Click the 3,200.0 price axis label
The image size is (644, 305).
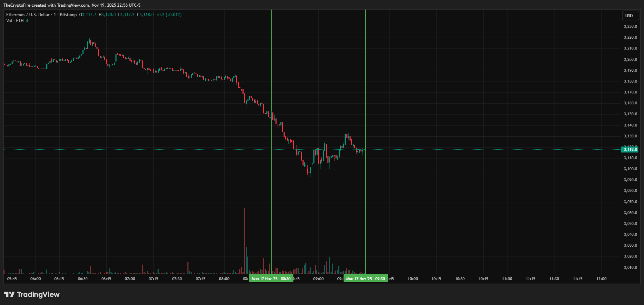click(x=631, y=59)
